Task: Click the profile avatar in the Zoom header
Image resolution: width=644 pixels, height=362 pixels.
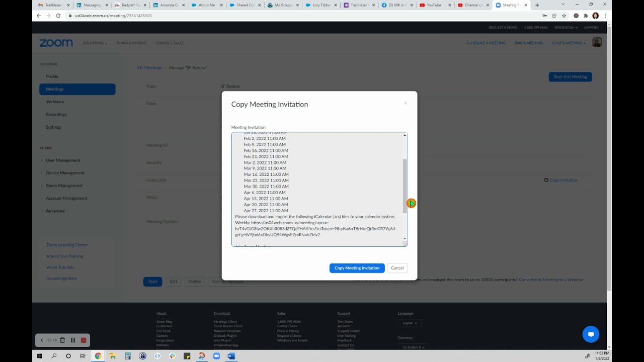Action: coord(597,42)
